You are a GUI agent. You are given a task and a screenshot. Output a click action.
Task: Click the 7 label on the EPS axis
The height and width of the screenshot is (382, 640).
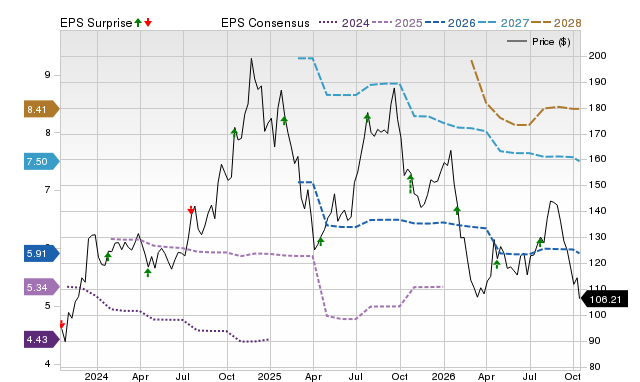tap(48, 190)
